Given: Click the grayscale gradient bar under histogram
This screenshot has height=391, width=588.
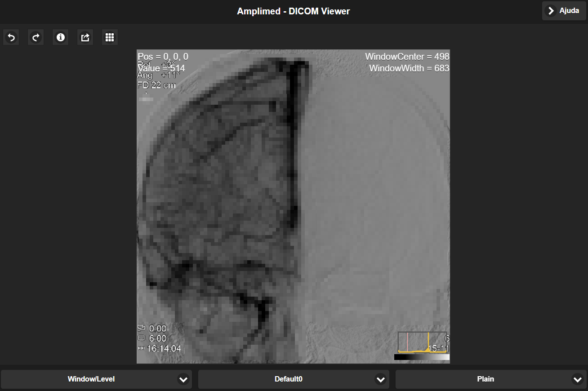Looking at the screenshot, I should 422,357.
